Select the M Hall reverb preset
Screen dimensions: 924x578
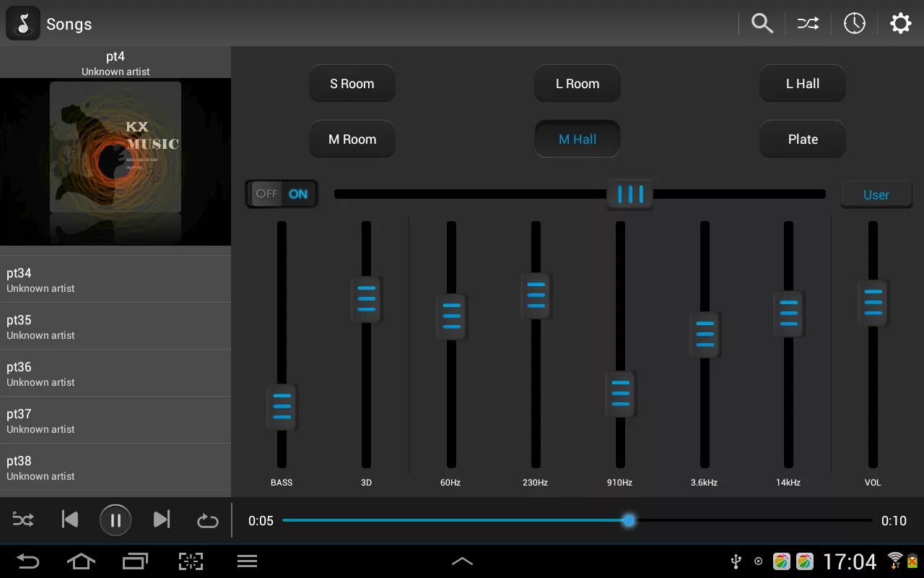click(577, 139)
